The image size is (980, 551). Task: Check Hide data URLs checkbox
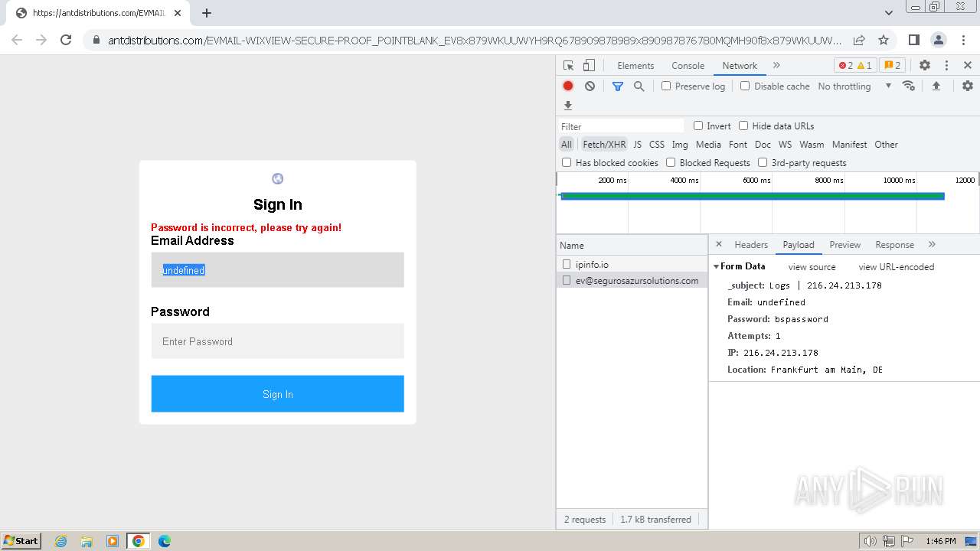click(743, 126)
